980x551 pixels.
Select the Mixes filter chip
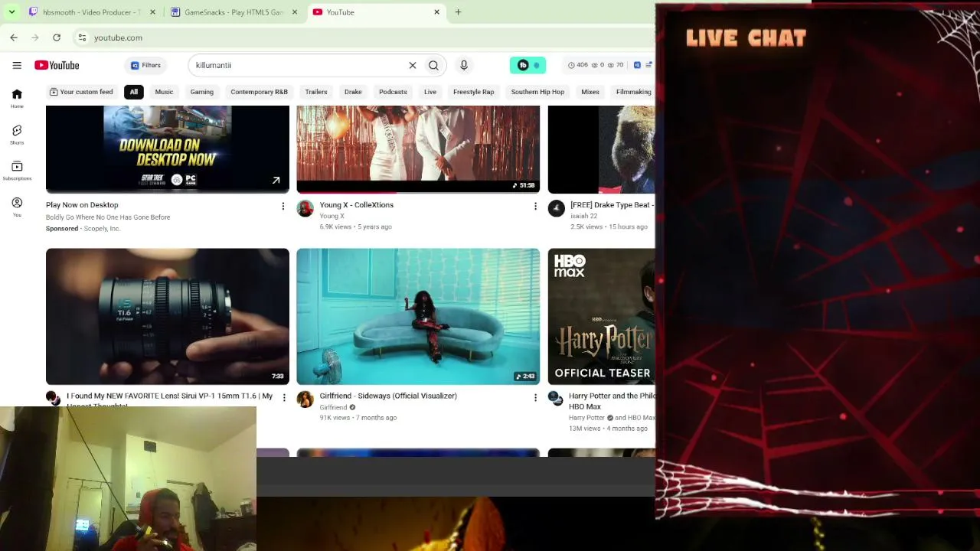coord(590,92)
